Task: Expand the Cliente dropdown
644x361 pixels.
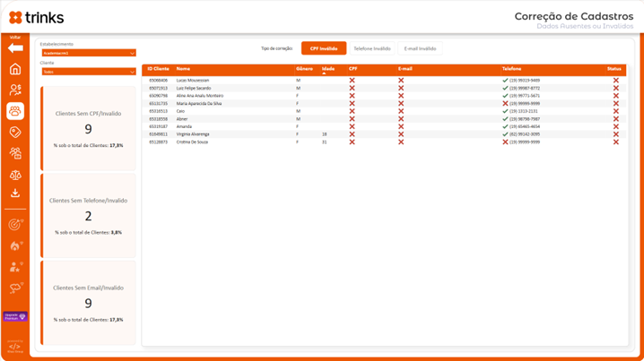Action: (x=89, y=72)
